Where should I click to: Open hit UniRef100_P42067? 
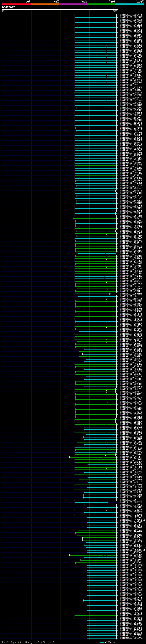tap(131, 22)
